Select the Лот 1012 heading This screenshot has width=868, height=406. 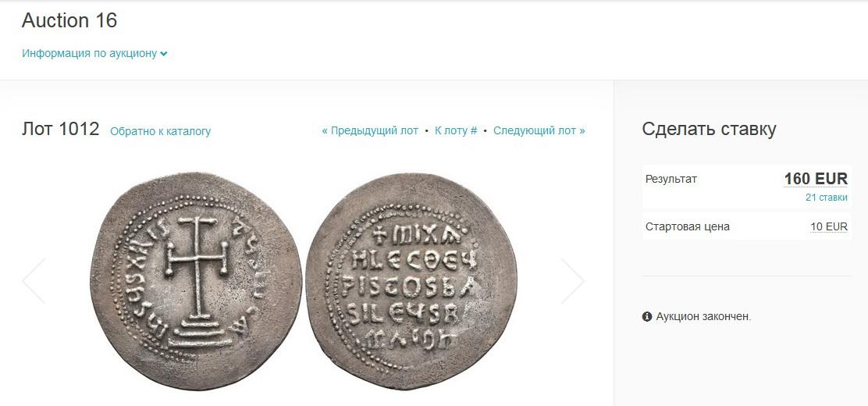coord(60,129)
